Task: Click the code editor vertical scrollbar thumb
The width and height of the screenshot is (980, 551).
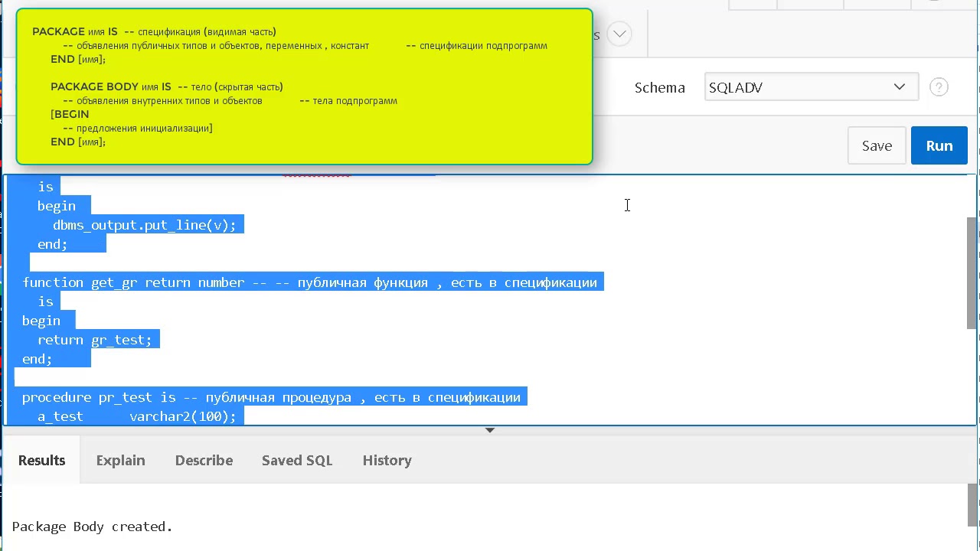Action: (972, 272)
